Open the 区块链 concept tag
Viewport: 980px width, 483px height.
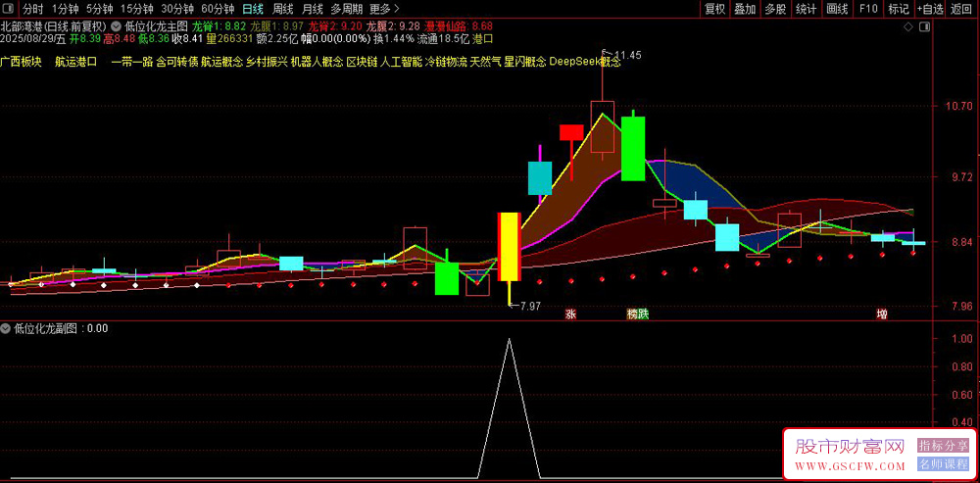tap(363, 62)
